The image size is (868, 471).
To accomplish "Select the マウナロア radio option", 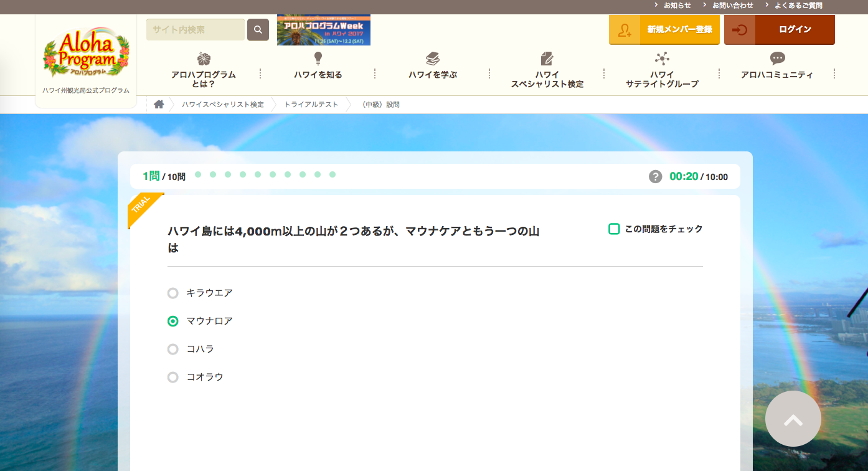I will 173,321.
